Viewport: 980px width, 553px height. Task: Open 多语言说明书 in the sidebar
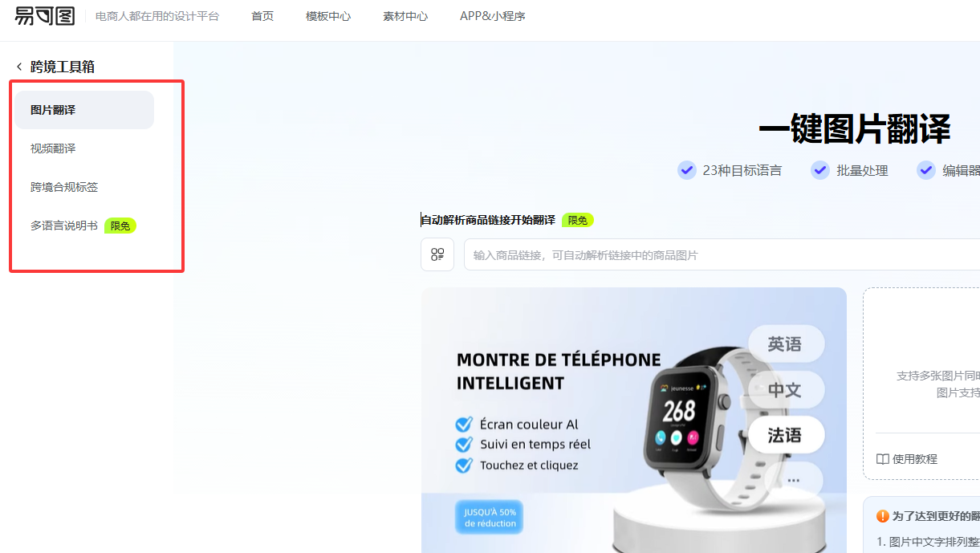click(64, 226)
